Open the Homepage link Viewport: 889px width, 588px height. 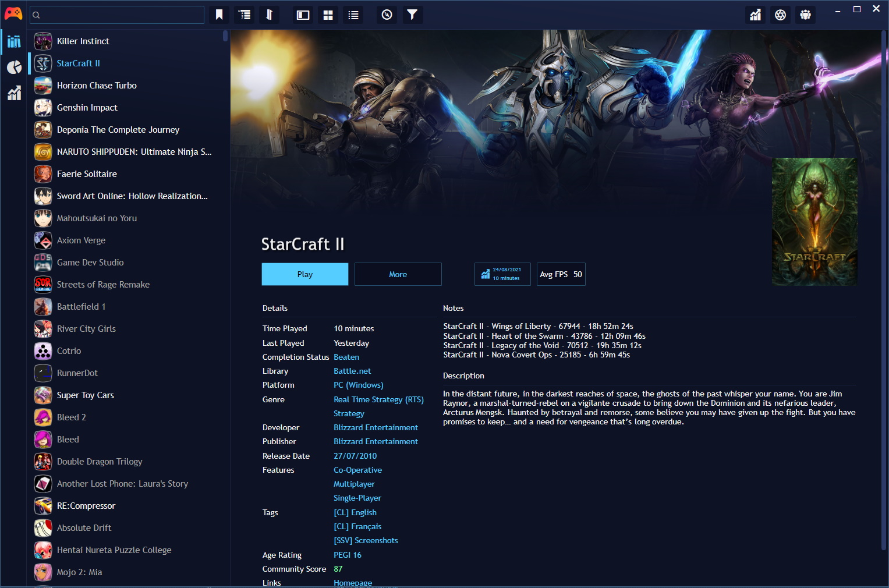tap(353, 583)
